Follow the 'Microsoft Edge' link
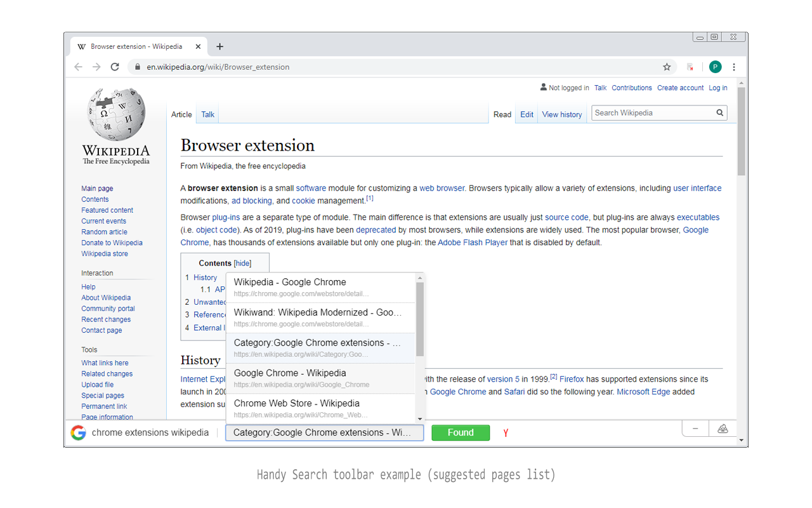 [643, 392]
